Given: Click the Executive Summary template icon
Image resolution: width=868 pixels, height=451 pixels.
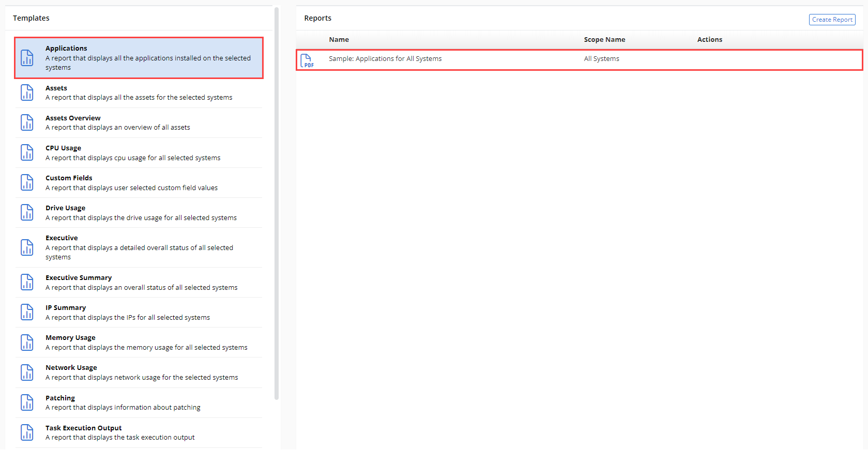Looking at the screenshot, I should click(27, 283).
